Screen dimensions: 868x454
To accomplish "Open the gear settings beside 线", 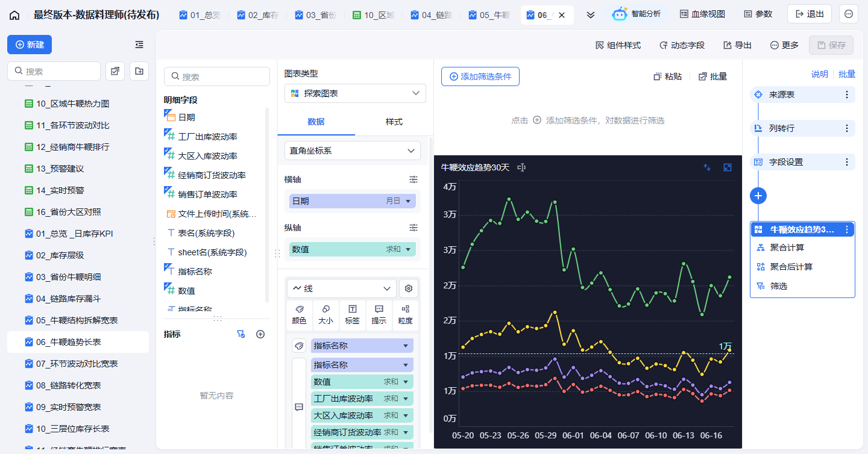I will point(409,288).
